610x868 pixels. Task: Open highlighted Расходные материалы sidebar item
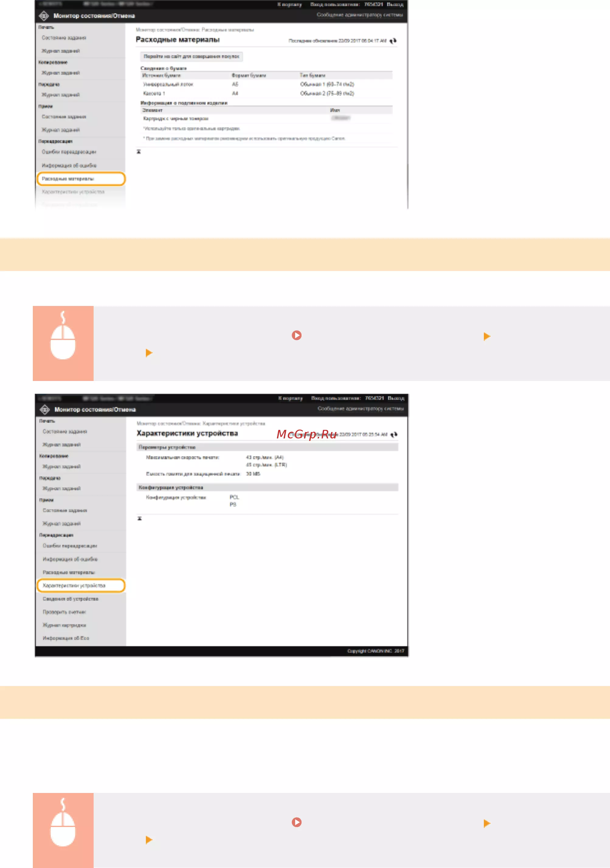coord(81,179)
